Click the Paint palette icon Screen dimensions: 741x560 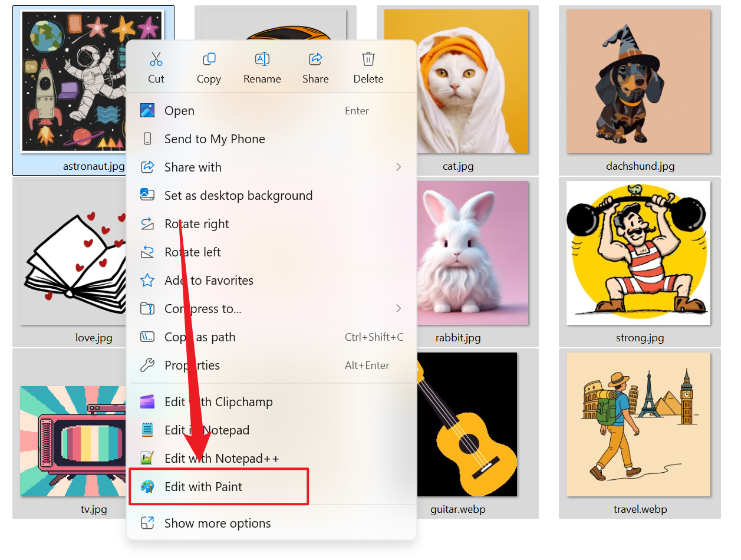147,486
